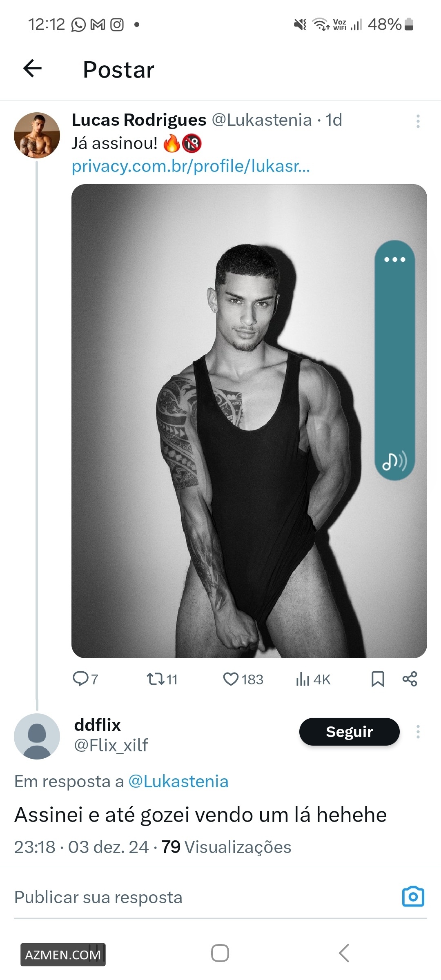
Task: View post analytics bar chart icon
Action: point(303,679)
